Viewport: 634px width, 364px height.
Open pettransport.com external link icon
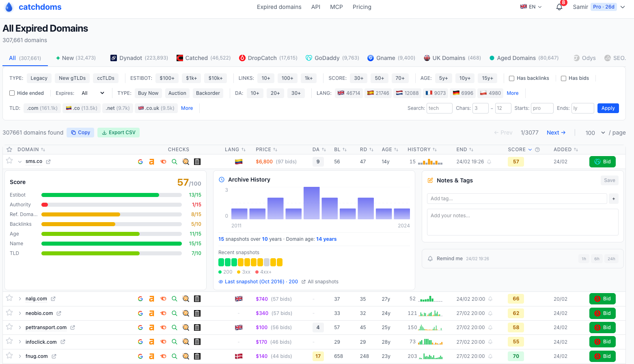point(73,328)
